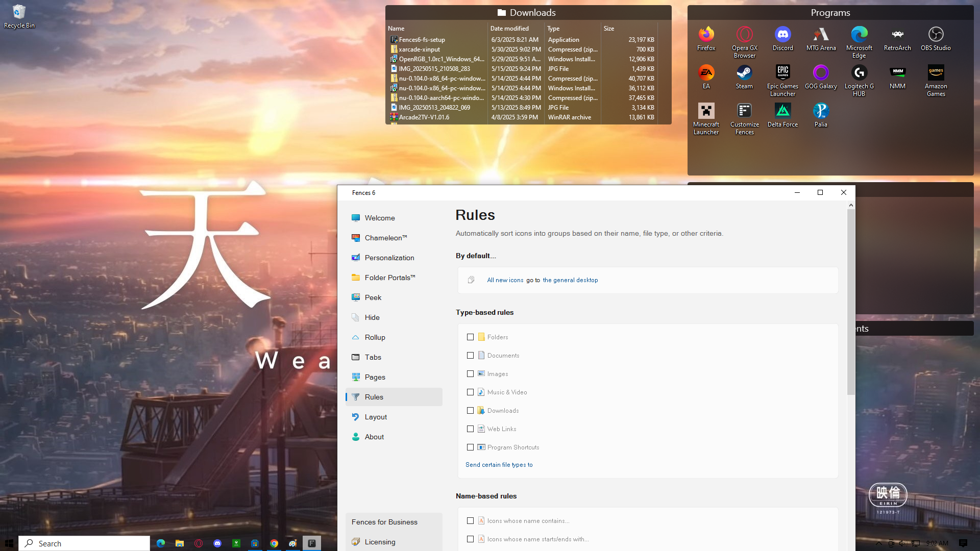The height and width of the screenshot is (551, 980).
Task: Open the GOG Galaxy icon
Action: (821, 77)
